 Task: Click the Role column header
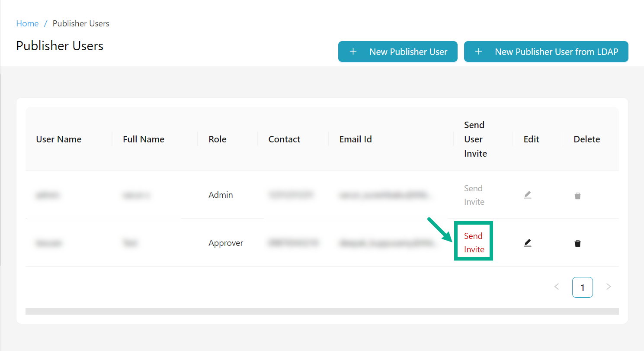(x=217, y=139)
